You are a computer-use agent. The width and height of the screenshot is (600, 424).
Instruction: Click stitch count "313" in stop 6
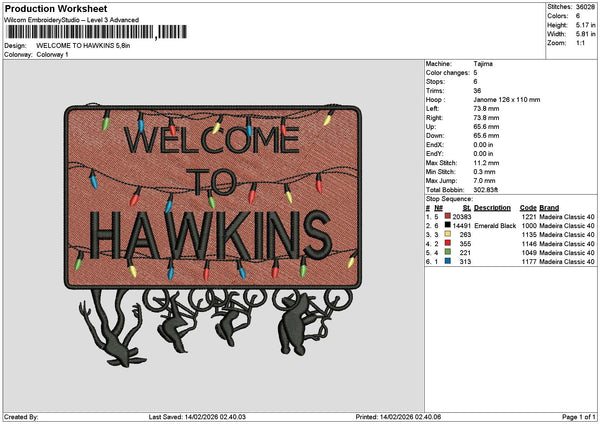[x=465, y=262]
